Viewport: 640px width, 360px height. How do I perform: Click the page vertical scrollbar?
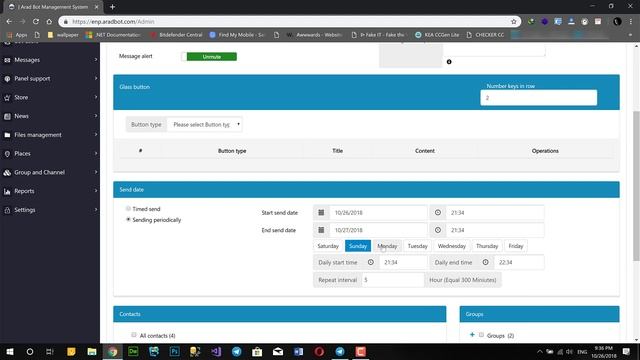click(636, 186)
